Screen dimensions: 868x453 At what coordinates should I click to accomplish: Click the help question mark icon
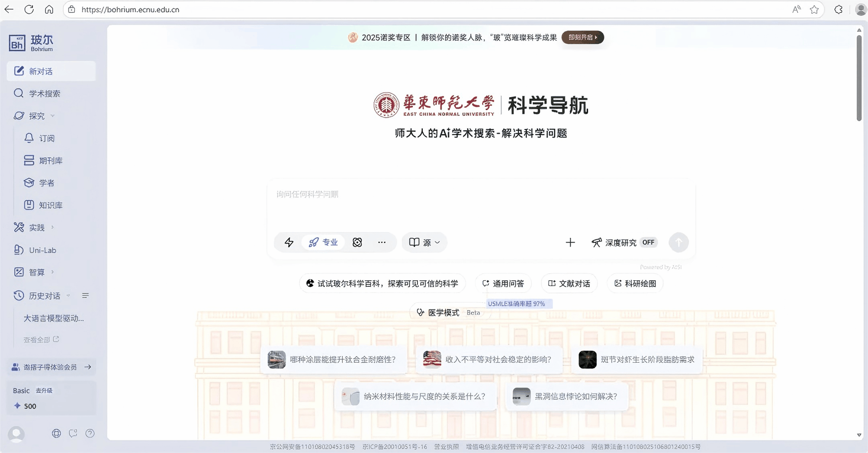coord(90,433)
